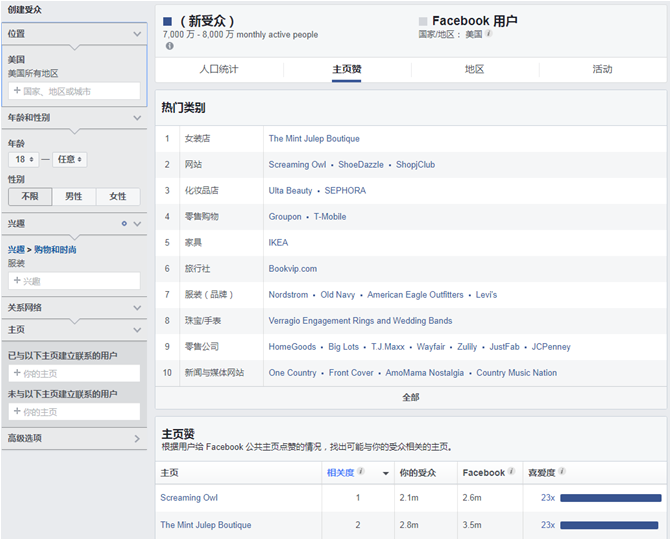Switch to the 人口统计 tab
671x540 pixels.
[x=219, y=69]
